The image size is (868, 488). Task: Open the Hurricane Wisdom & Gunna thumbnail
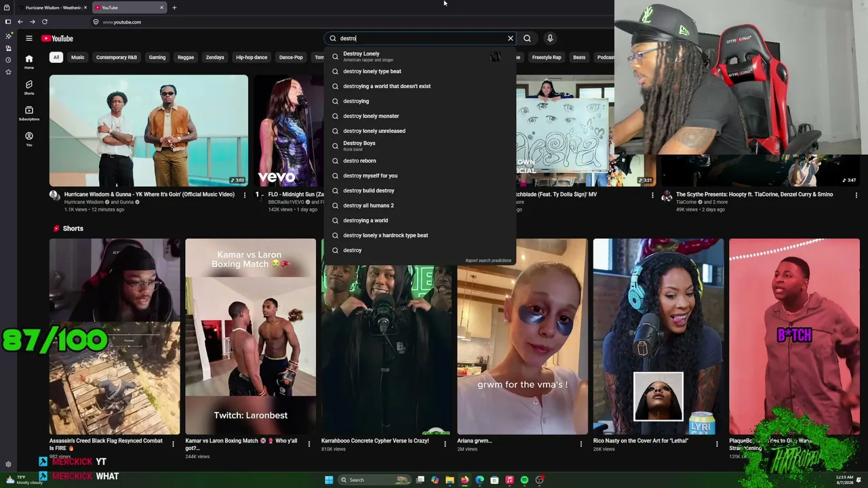pyautogui.click(x=149, y=130)
